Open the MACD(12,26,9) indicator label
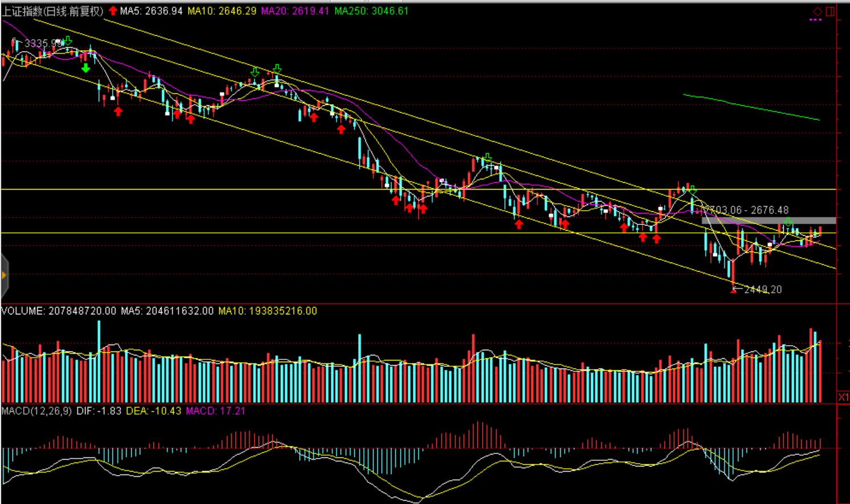This screenshot has width=850, height=504. coord(37,411)
